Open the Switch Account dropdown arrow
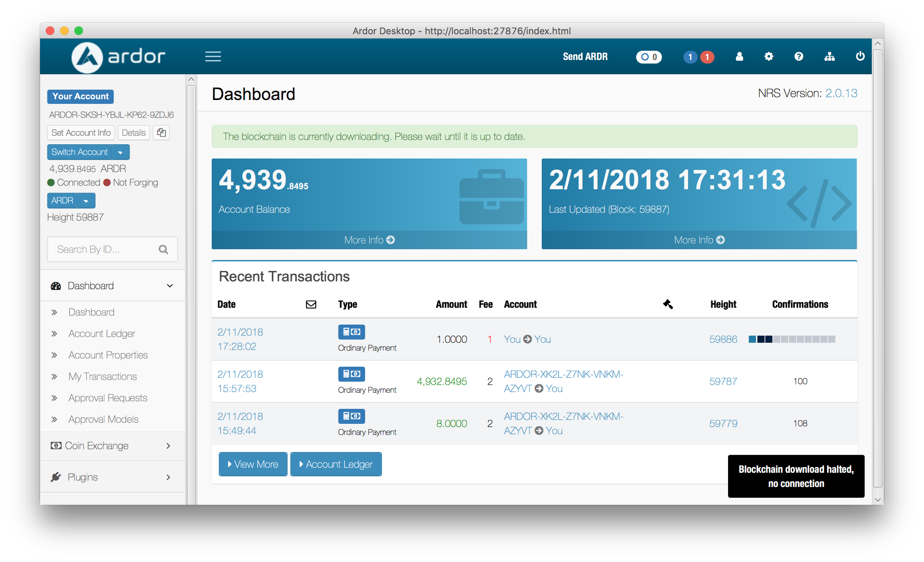The image size is (924, 562). [121, 152]
